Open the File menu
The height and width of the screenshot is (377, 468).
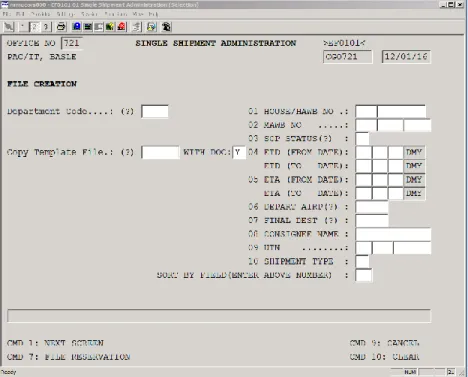[x=6, y=14]
